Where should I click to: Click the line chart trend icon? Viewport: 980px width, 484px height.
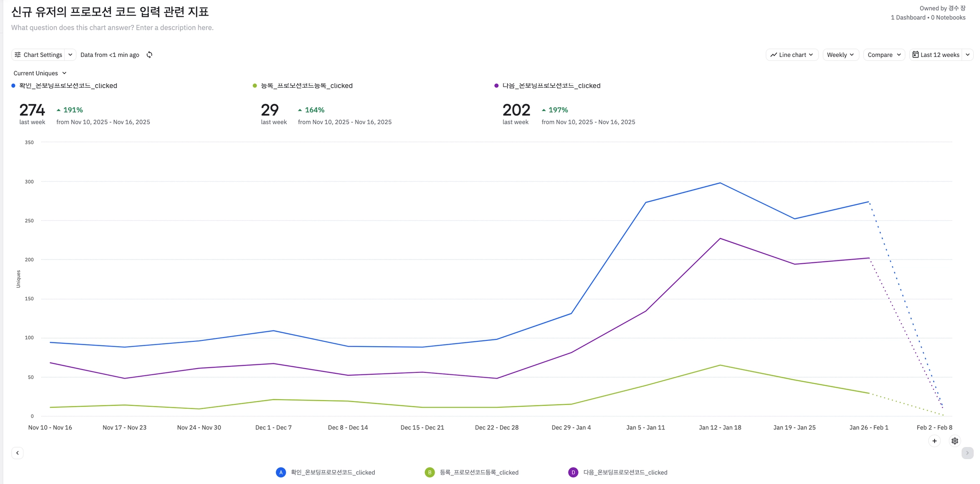[774, 55]
